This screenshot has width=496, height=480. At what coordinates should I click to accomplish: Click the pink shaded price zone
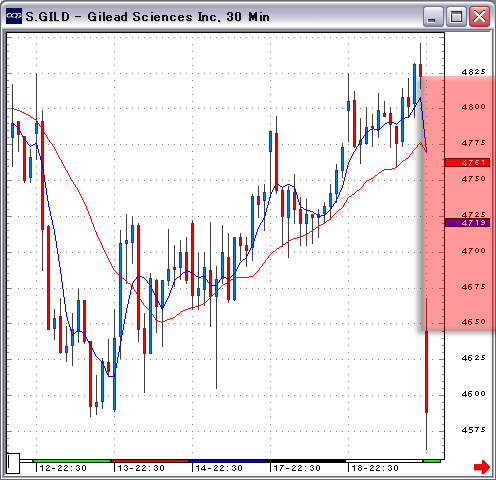coord(458,203)
